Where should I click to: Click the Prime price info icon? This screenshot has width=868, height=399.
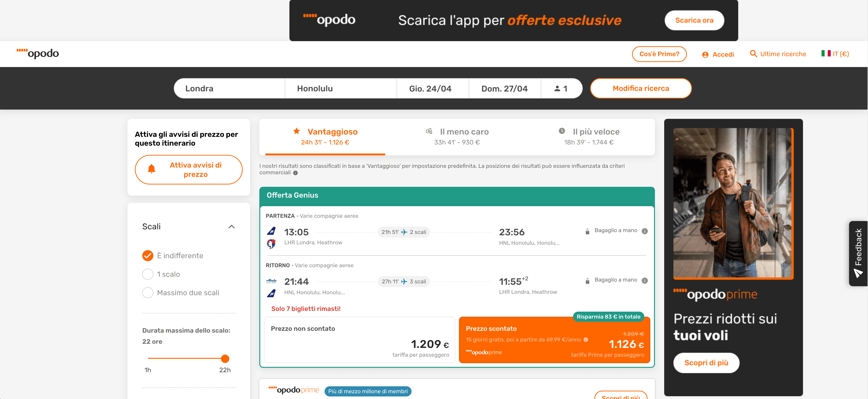pyautogui.click(x=586, y=339)
